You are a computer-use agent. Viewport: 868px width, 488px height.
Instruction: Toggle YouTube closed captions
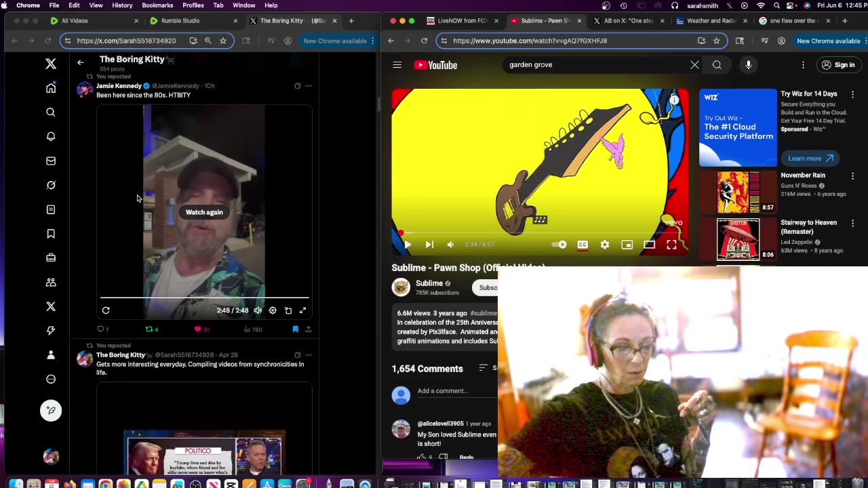[x=583, y=245]
